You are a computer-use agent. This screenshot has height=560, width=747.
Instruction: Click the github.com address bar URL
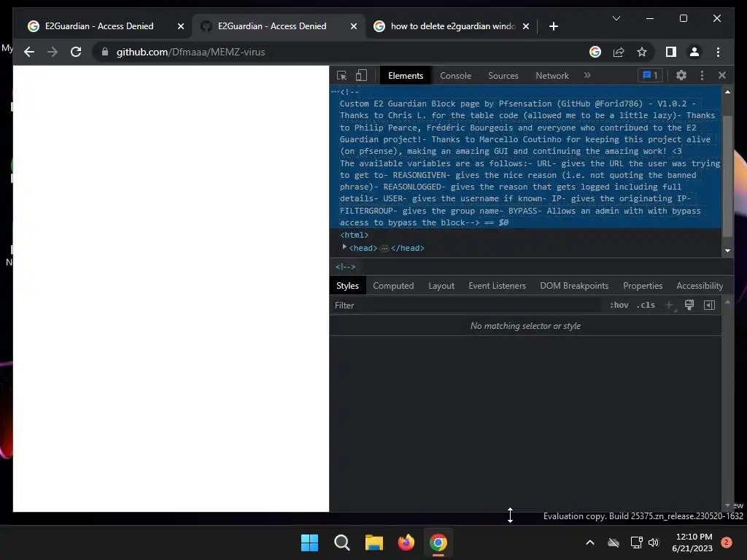[x=190, y=52]
